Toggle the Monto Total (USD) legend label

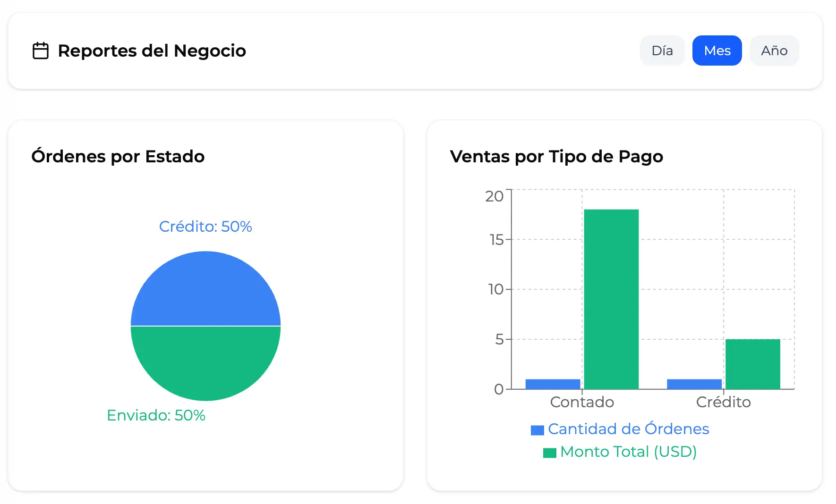628,452
